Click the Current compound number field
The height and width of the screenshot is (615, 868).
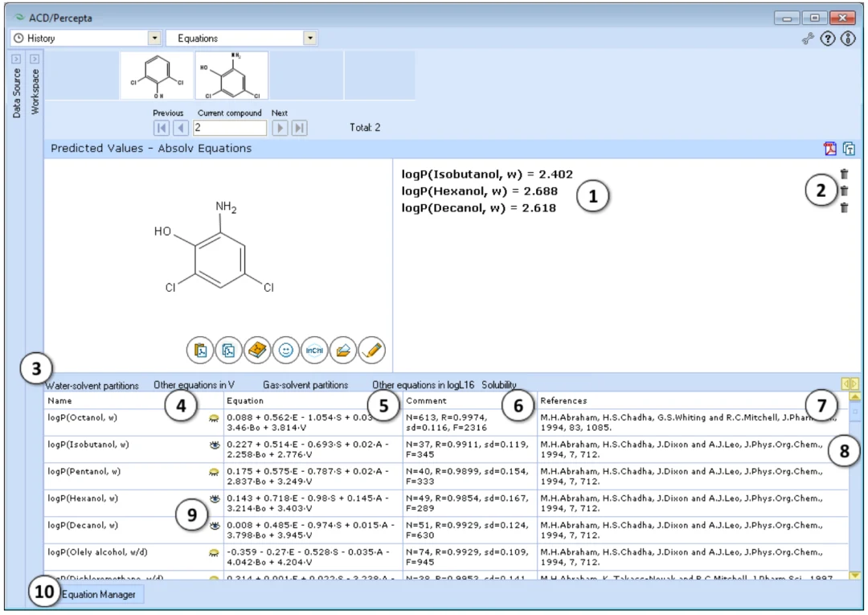point(229,128)
